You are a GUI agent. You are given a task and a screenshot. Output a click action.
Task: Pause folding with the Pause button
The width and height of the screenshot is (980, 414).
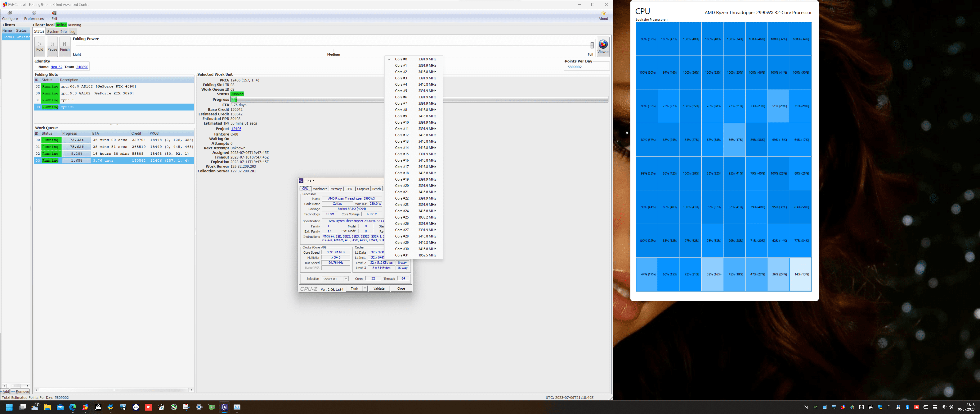click(x=52, y=46)
